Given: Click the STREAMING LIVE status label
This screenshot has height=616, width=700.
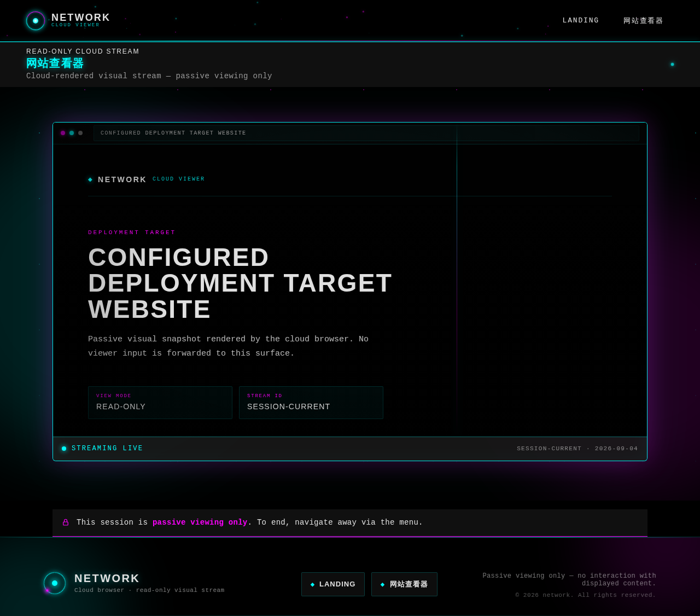Looking at the screenshot, I should [107, 449].
